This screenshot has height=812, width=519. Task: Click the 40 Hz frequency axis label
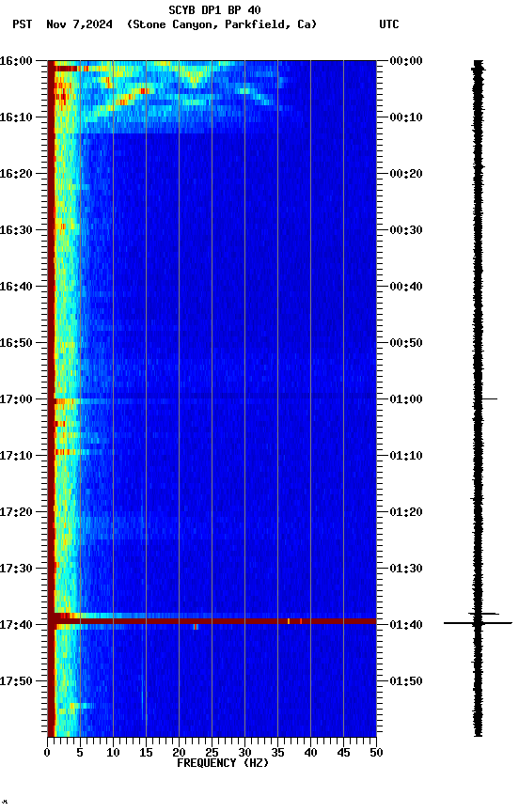310,753
